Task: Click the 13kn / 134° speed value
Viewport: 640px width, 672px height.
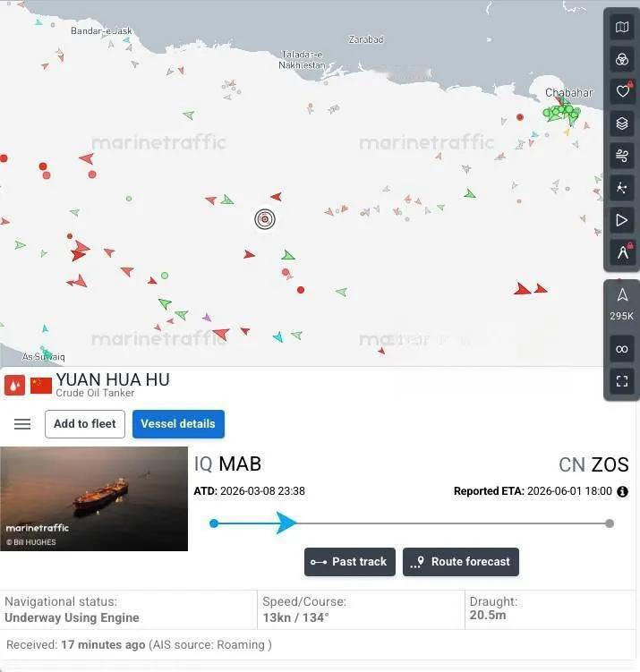Action: click(x=295, y=617)
